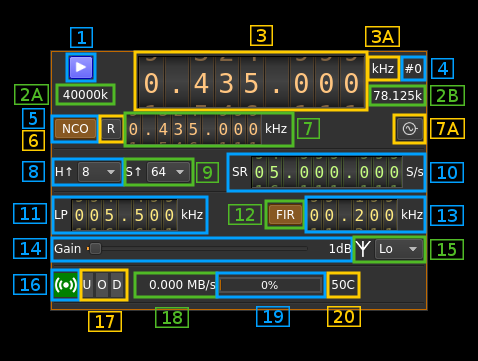
Task: Click the 1dB gain value label
Action: click(340, 249)
